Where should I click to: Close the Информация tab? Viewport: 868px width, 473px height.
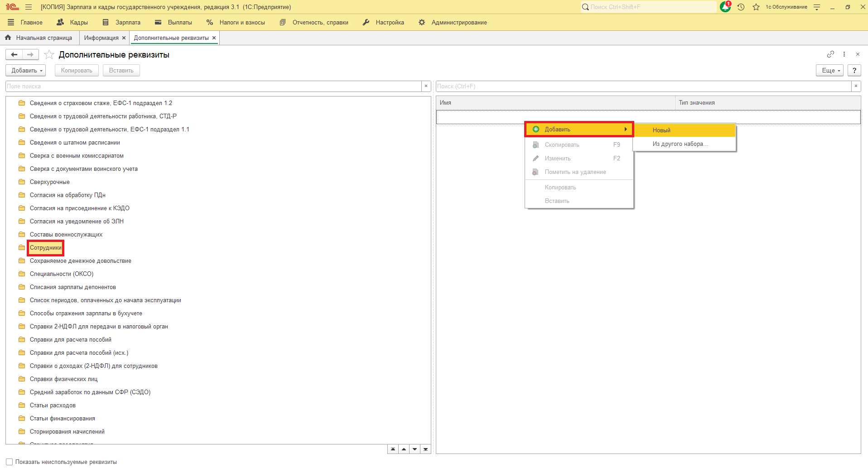click(124, 38)
